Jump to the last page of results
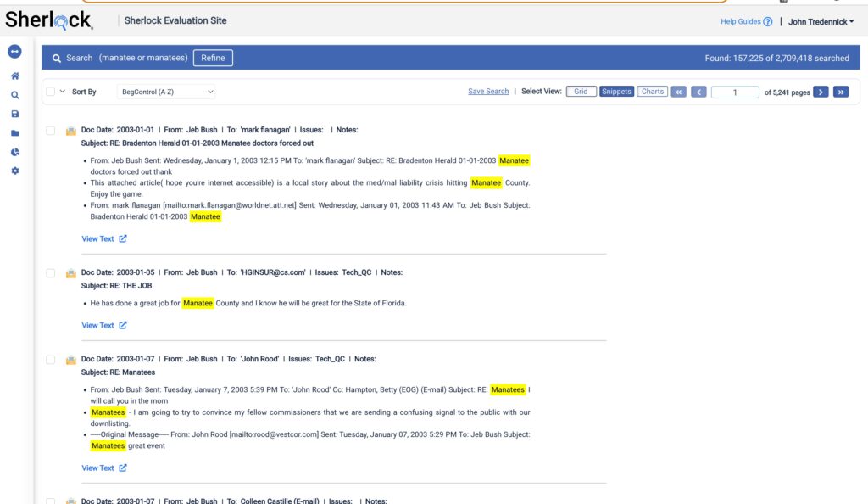This screenshot has height=504, width=868. tap(841, 92)
